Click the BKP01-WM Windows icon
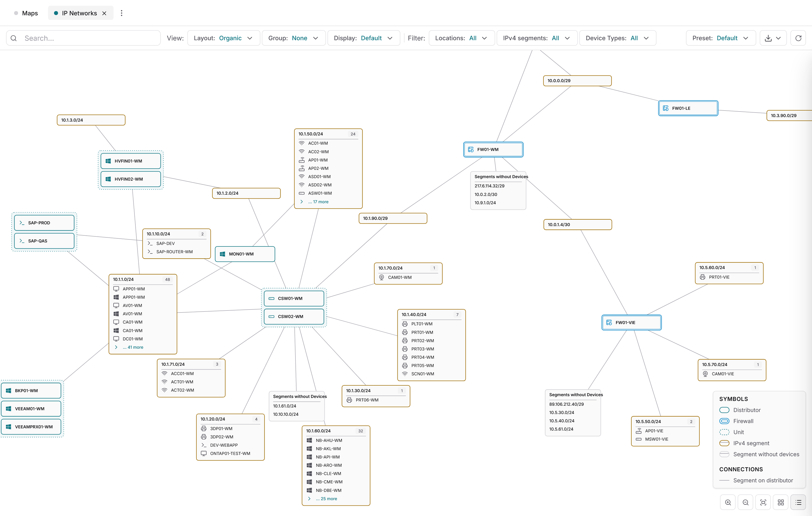Screen dimensions: 812x516 coord(9,391)
